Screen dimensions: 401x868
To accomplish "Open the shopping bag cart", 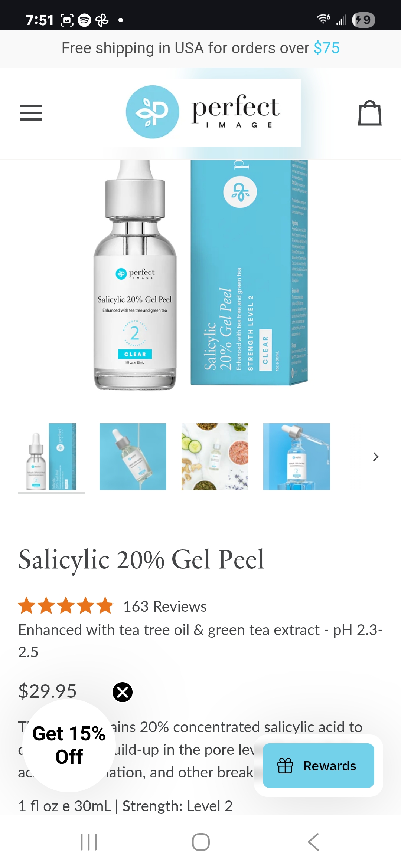I will (369, 113).
